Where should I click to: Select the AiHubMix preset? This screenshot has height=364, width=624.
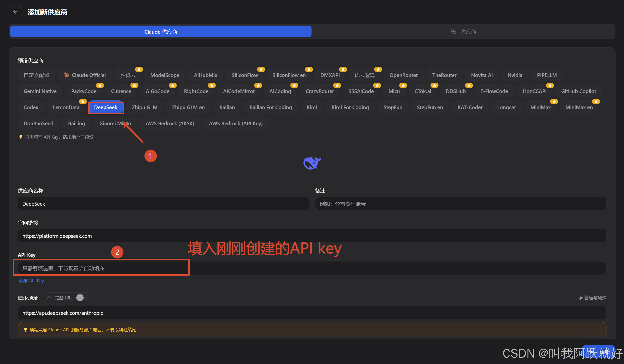(x=205, y=75)
